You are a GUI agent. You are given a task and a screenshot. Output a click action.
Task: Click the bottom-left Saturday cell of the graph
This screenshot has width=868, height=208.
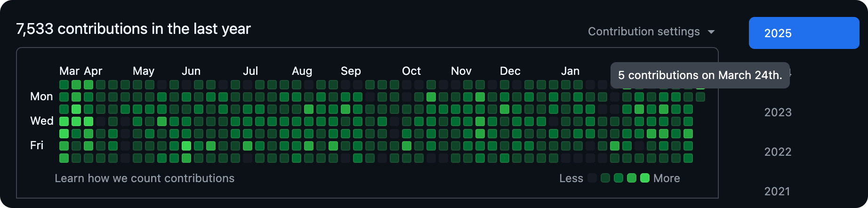pyautogui.click(x=64, y=158)
